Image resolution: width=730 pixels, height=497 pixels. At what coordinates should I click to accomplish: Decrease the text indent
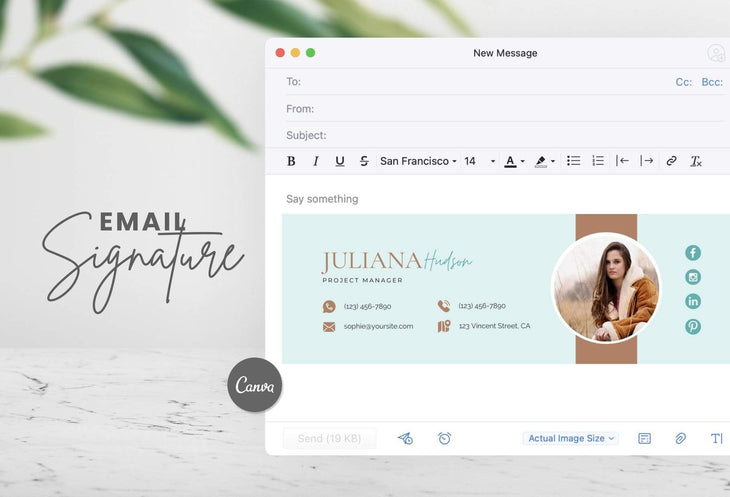(x=622, y=161)
